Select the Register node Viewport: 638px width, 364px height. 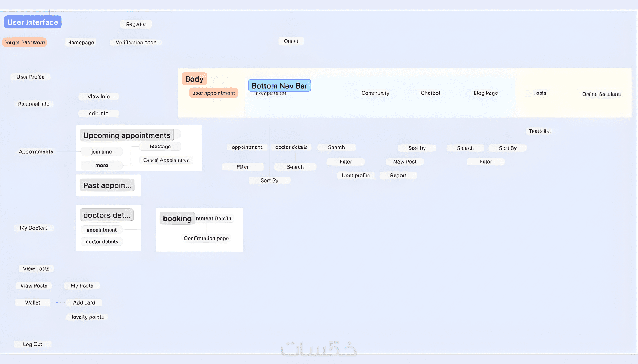(x=136, y=24)
